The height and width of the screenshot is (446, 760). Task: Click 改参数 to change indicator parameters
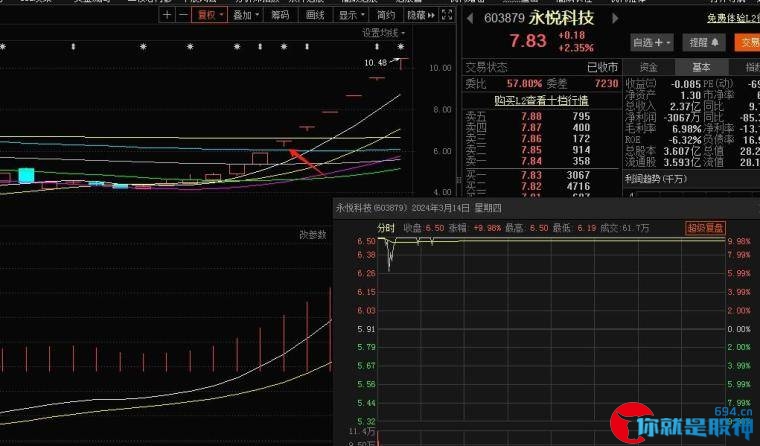[x=313, y=235]
